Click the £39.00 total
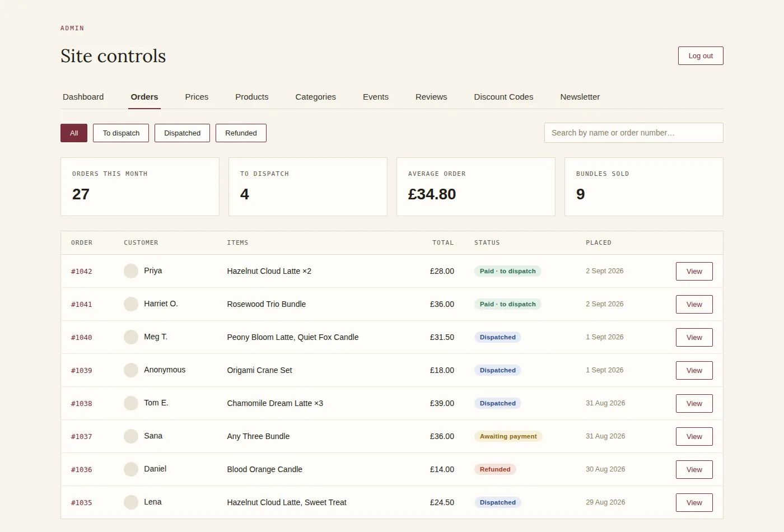The height and width of the screenshot is (532, 784). (442, 403)
